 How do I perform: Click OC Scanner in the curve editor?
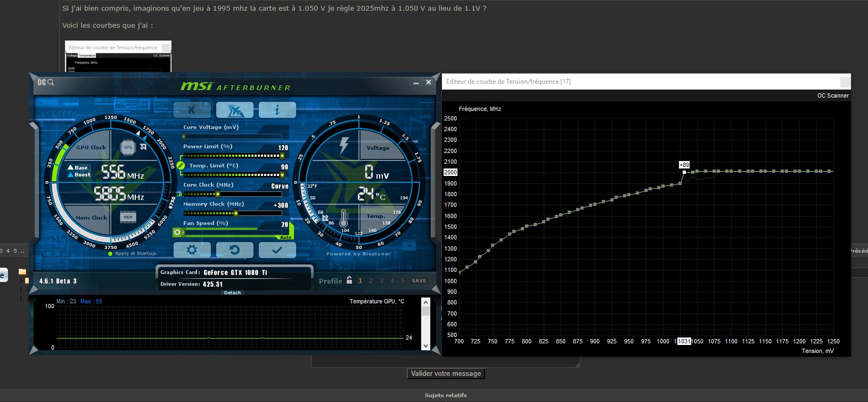pyautogui.click(x=833, y=95)
